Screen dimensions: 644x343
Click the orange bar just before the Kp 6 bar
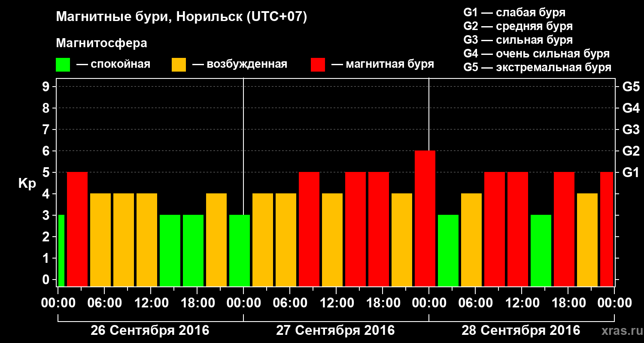402,240
